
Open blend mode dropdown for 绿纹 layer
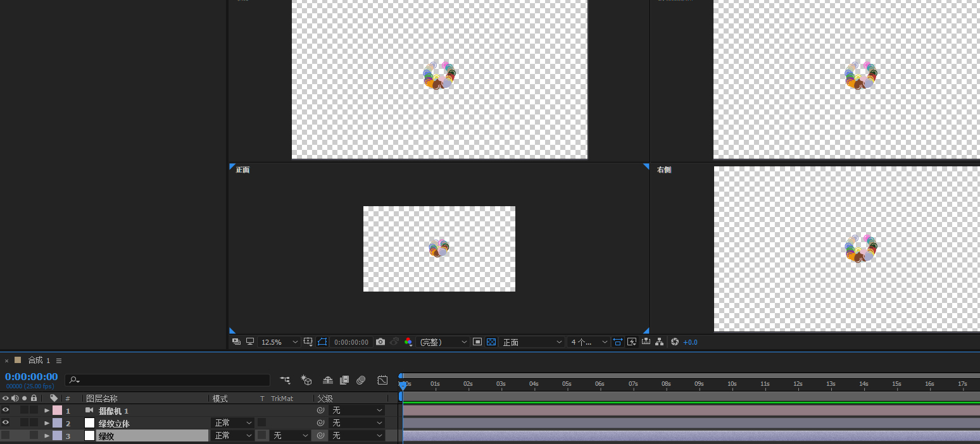coord(232,436)
